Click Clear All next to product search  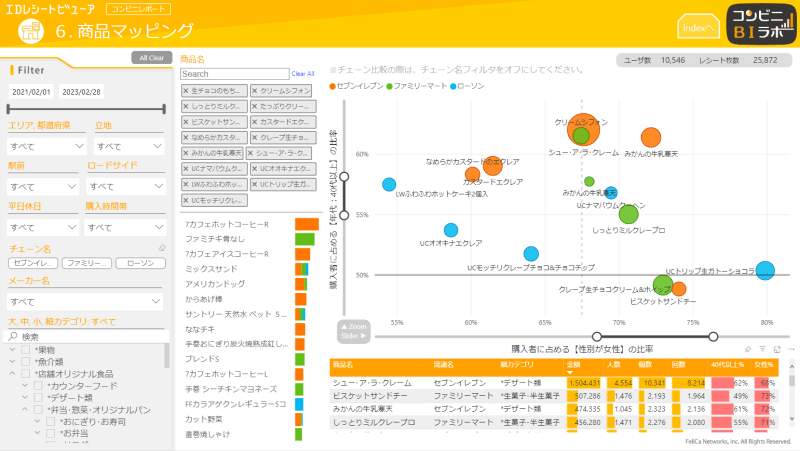[x=303, y=74]
